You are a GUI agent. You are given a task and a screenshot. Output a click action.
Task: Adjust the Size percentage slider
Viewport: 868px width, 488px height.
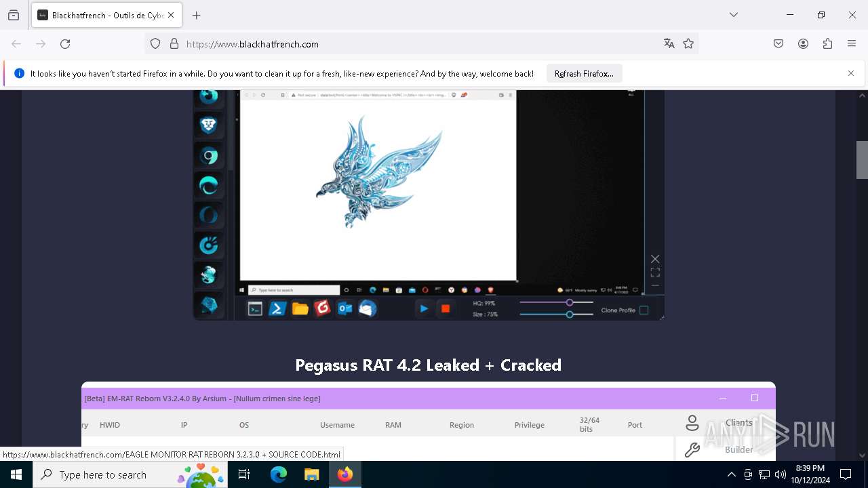tap(556, 314)
